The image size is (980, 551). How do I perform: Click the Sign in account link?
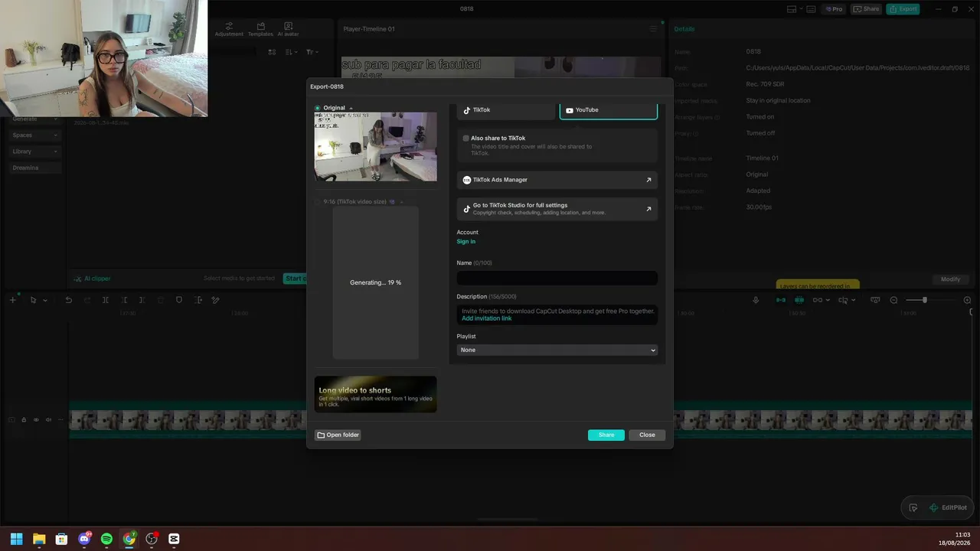[x=466, y=242]
